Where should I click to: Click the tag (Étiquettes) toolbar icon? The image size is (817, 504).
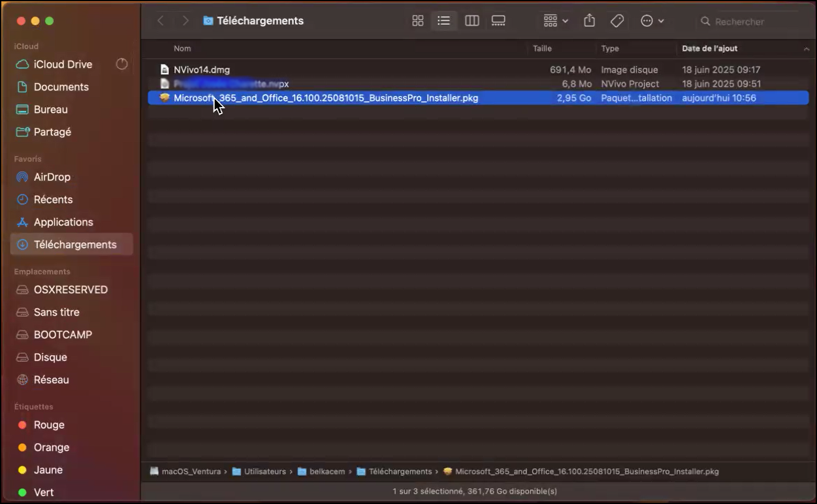coord(617,21)
